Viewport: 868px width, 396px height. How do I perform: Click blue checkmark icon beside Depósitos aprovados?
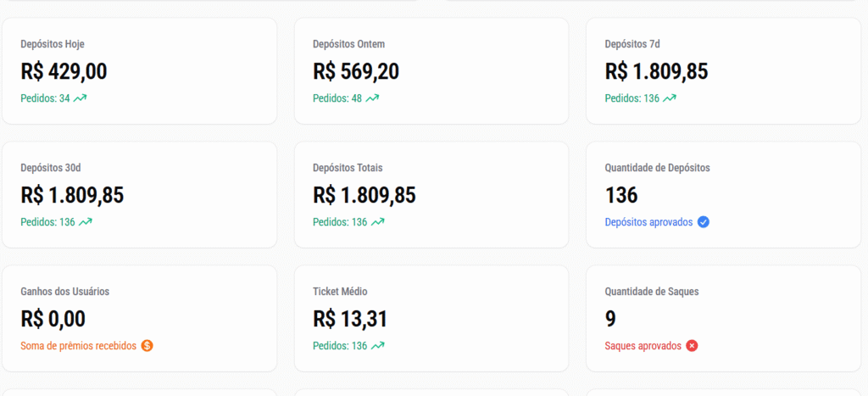[x=704, y=222]
